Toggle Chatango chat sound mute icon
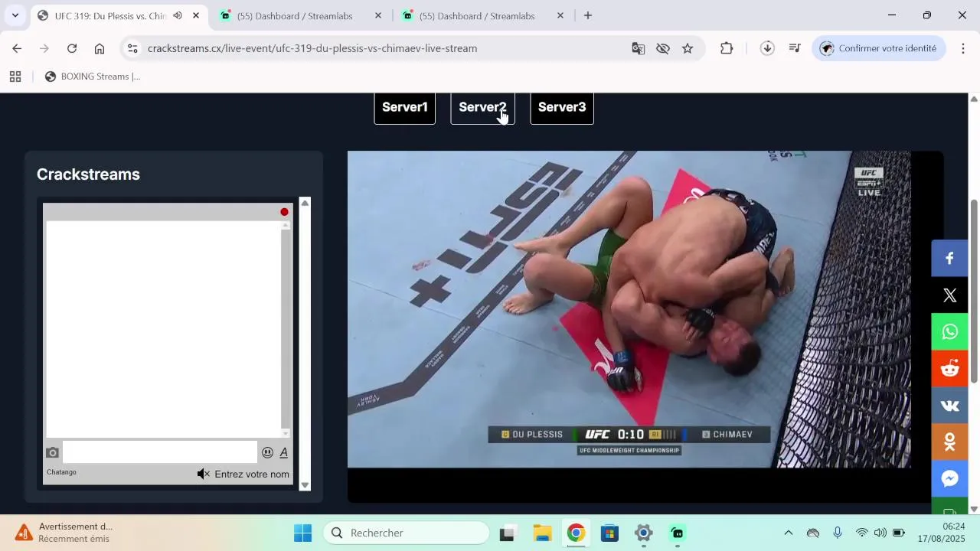The image size is (980, 551). pos(203,474)
